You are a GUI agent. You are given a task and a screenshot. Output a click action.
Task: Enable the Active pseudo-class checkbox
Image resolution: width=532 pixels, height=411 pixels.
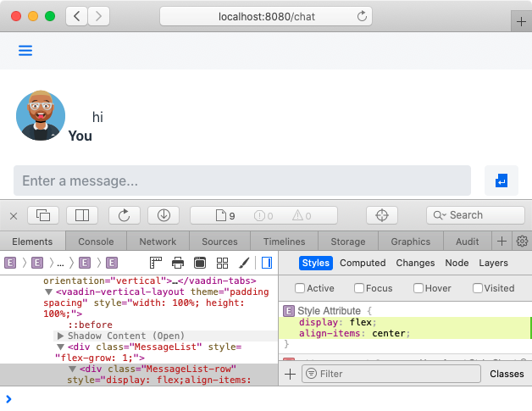tap(300, 288)
